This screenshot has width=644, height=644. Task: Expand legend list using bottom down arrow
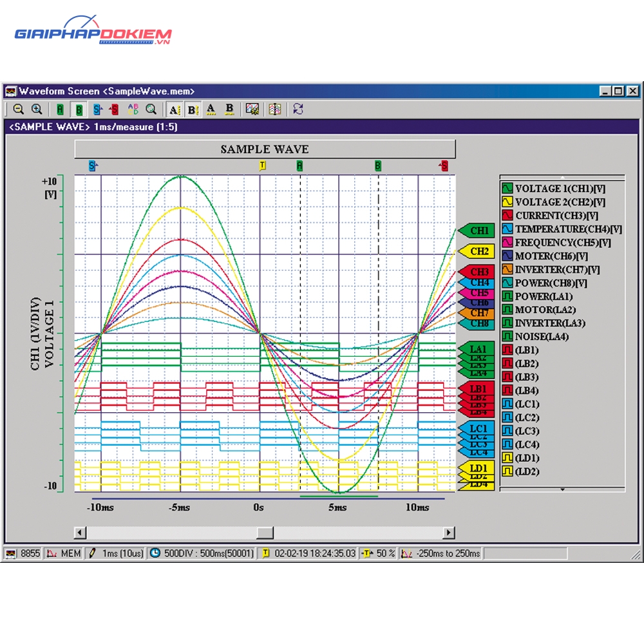562,489
